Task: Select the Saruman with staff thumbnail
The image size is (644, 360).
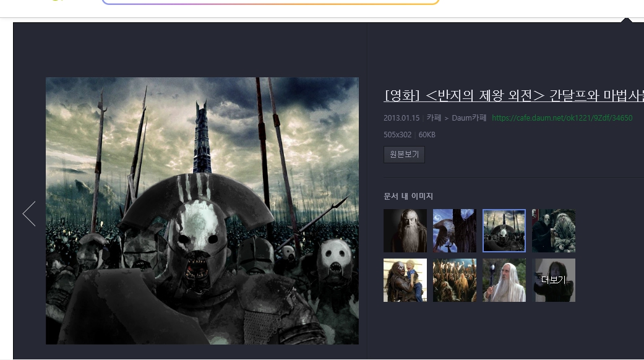Action: point(504,280)
